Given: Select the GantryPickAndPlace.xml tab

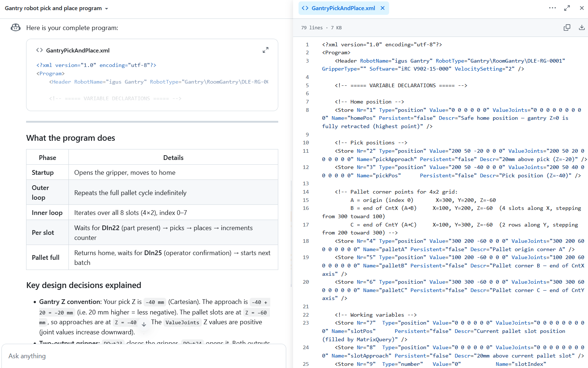Looking at the screenshot, I should [x=343, y=8].
